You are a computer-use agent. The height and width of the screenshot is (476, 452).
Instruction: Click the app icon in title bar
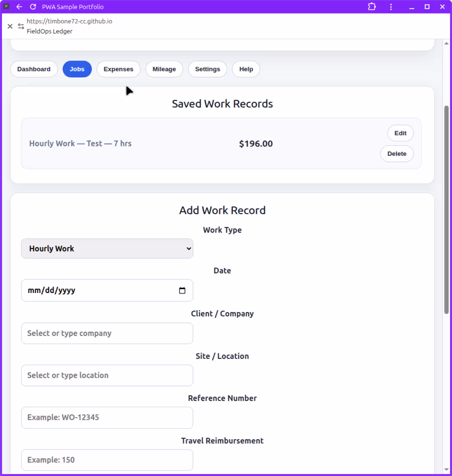point(6,7)
